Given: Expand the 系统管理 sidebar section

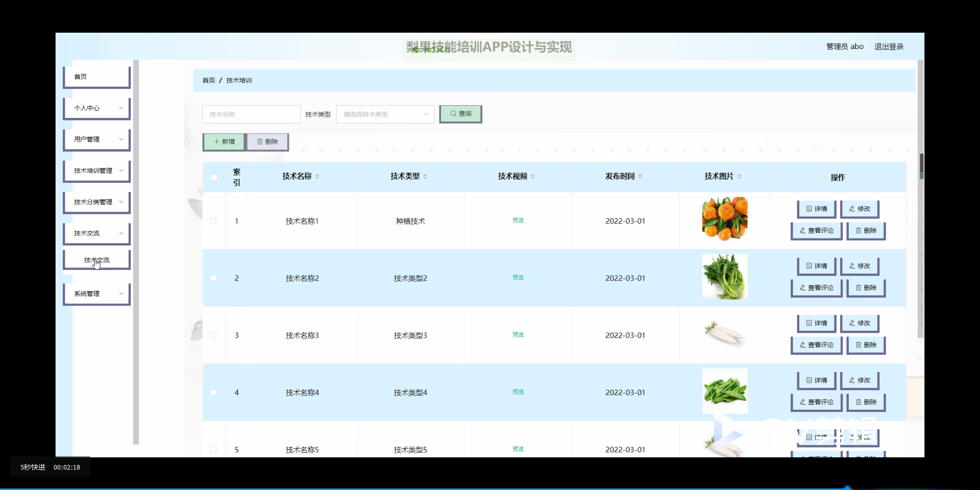Looking at the screenshot, I should point(96,293).
